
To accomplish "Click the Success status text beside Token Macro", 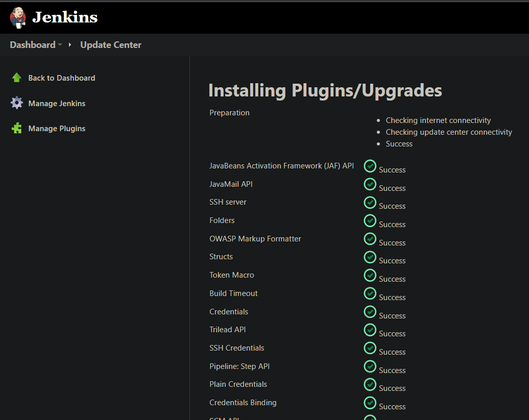I will tap(392, 279).
